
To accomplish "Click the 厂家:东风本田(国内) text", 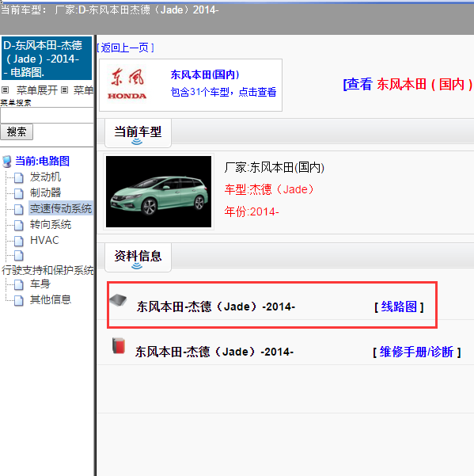I will tap(275, 167).
